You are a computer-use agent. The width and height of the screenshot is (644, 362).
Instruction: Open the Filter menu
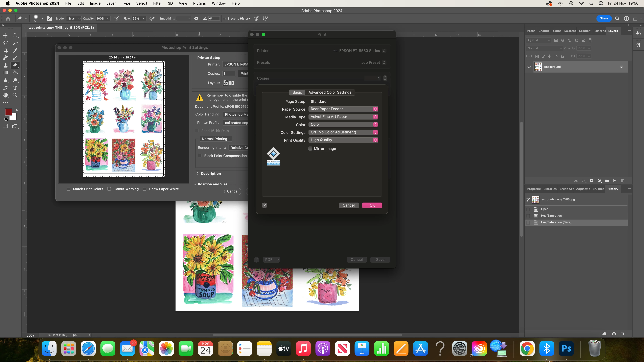(x=157, y=3)
